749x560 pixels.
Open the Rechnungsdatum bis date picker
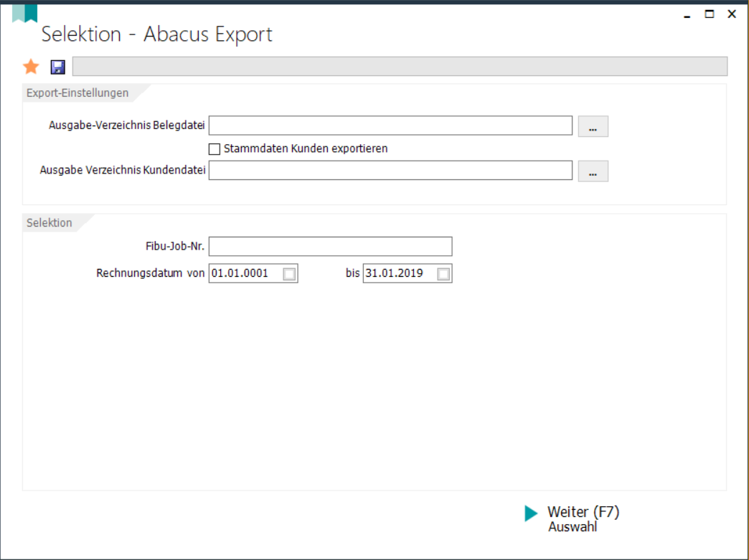pos(443,274)
